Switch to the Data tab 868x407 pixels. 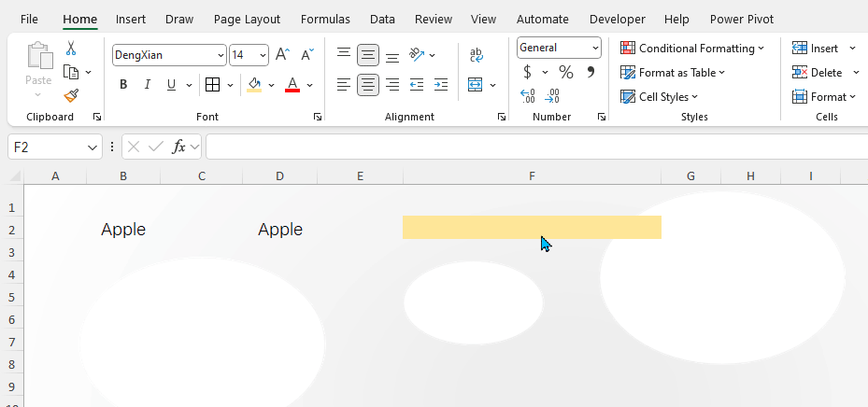(382, 20)
